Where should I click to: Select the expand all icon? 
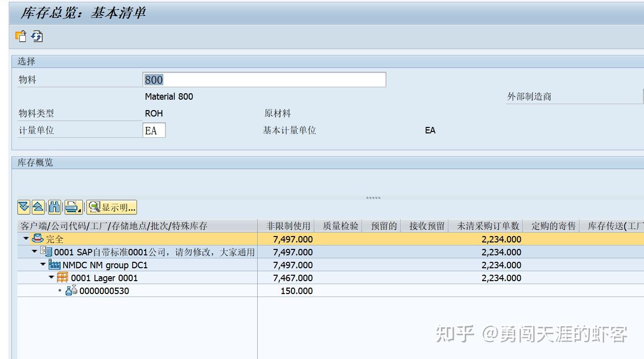point(23,207)
